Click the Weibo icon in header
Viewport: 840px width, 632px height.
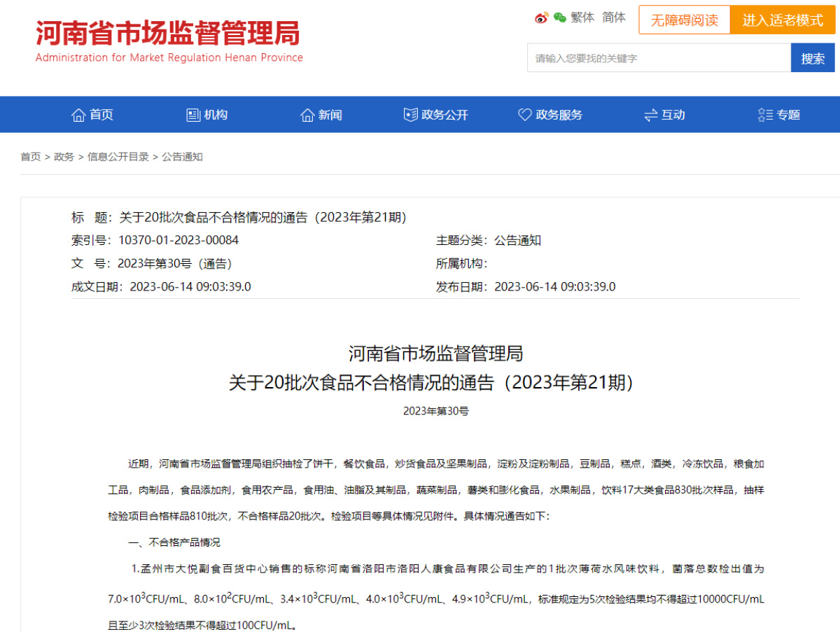542,18
